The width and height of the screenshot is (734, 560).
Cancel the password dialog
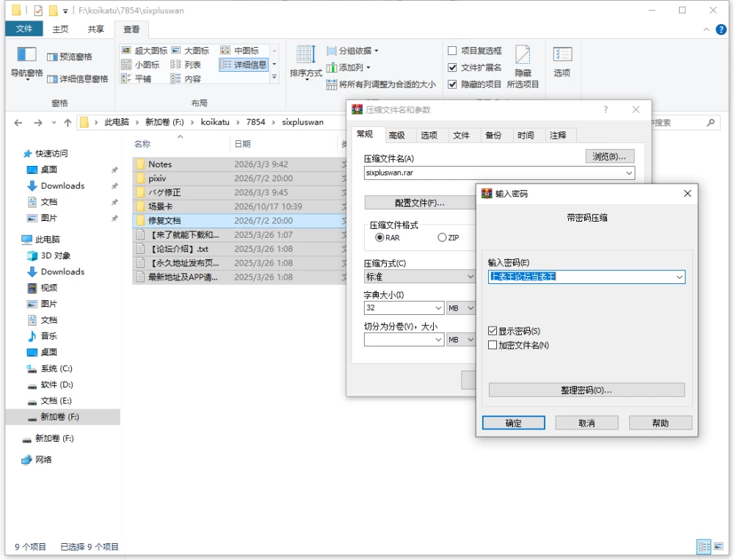coord(586,423)
